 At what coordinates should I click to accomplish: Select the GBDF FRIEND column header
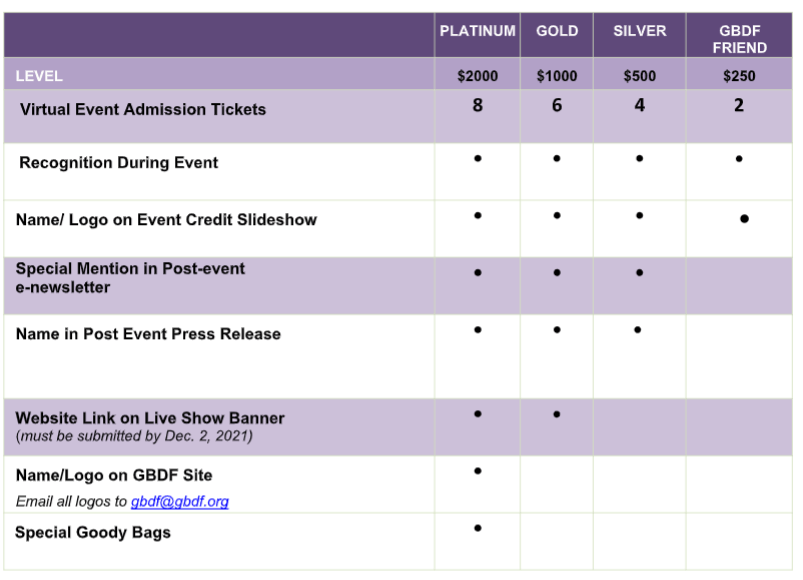point(739,39)
